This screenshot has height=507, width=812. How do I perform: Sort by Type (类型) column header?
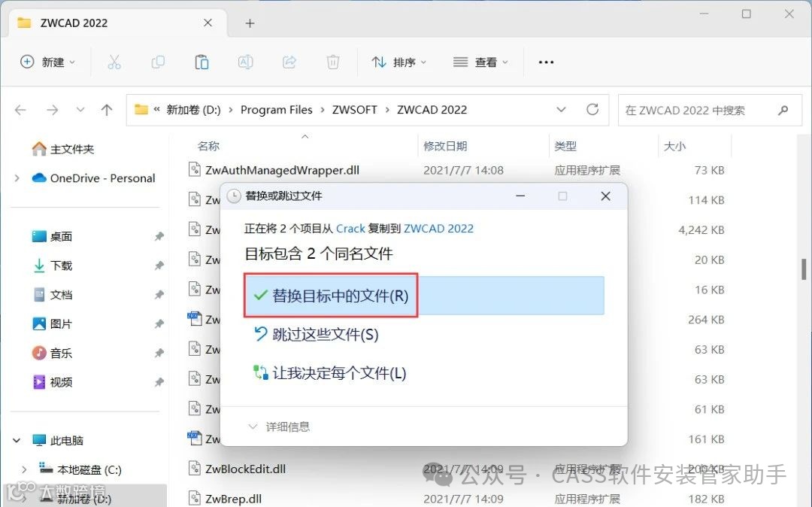(x=565, y=146)
